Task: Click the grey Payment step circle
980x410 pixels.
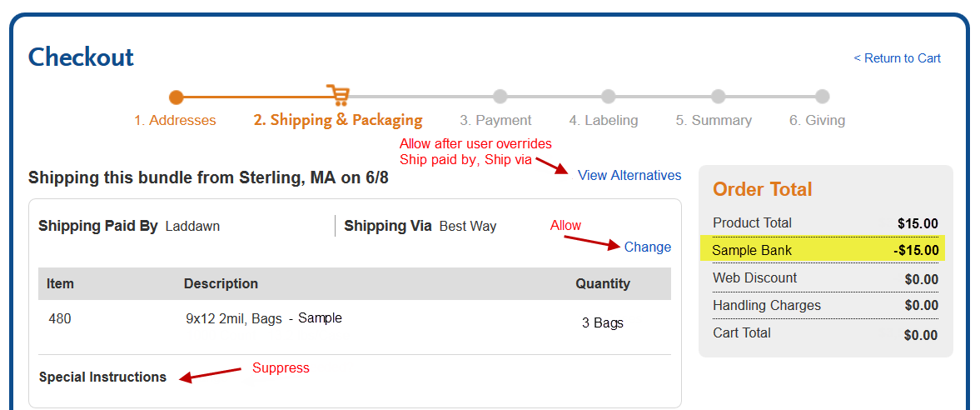Action: click(x=500, y=97)
